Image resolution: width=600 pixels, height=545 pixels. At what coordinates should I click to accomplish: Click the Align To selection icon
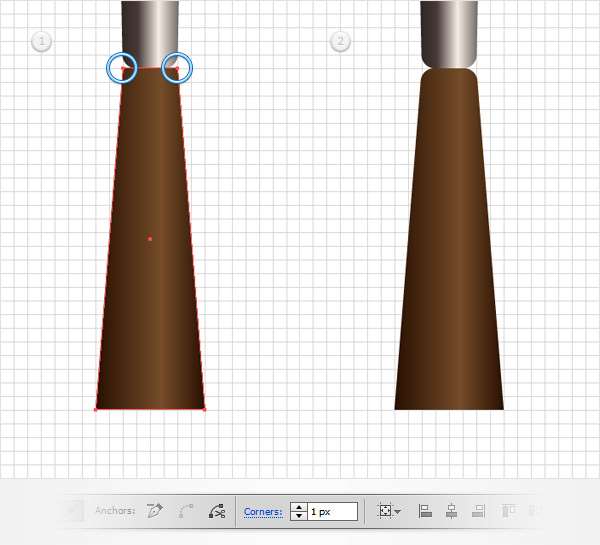pos(385,511)
